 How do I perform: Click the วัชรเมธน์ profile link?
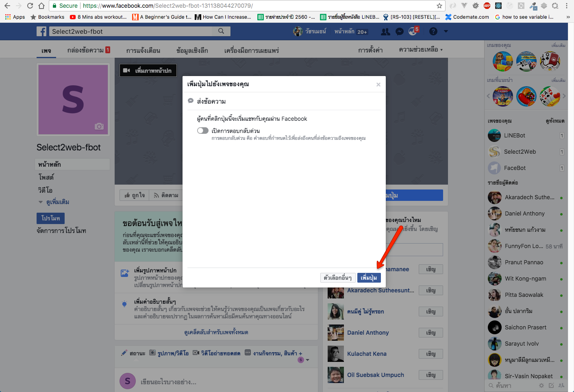tap(310, 31)
